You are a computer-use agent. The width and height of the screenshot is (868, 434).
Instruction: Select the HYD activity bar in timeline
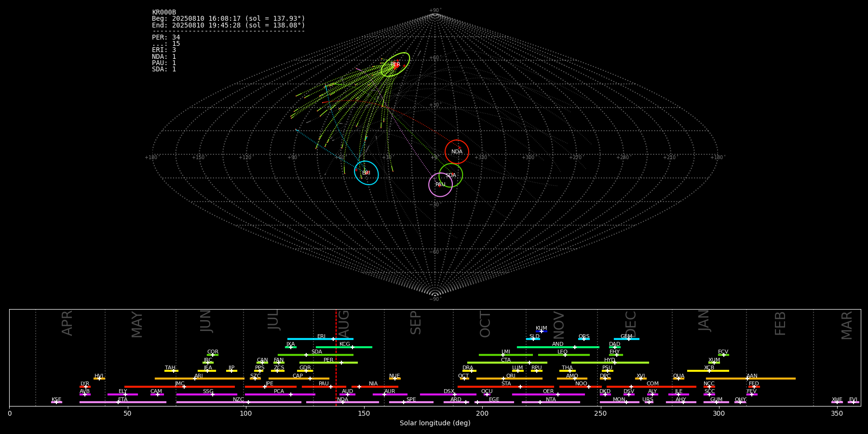[x=610, y=363]
